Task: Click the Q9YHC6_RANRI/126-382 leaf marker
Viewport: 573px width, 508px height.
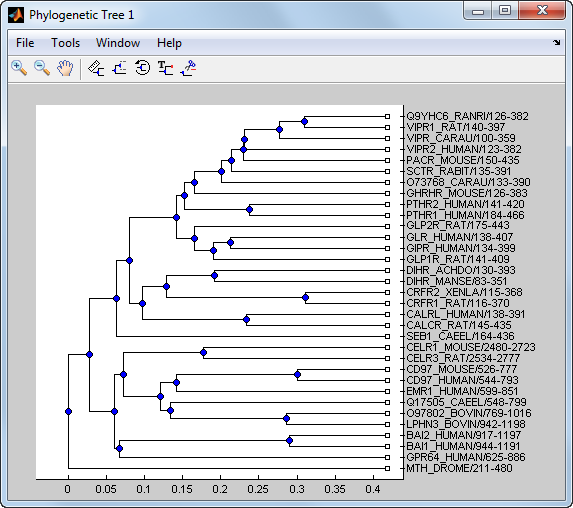Action: [387, 117]
